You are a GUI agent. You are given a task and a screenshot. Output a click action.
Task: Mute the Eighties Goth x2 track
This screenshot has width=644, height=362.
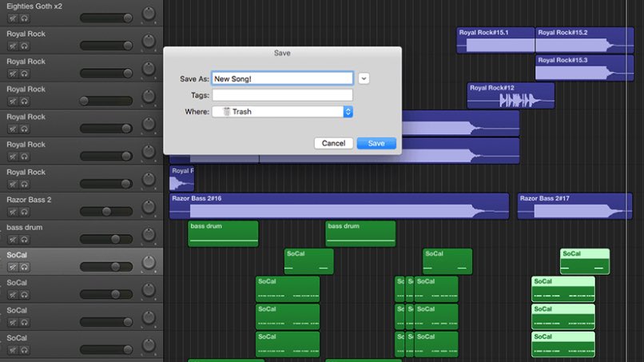13,18
